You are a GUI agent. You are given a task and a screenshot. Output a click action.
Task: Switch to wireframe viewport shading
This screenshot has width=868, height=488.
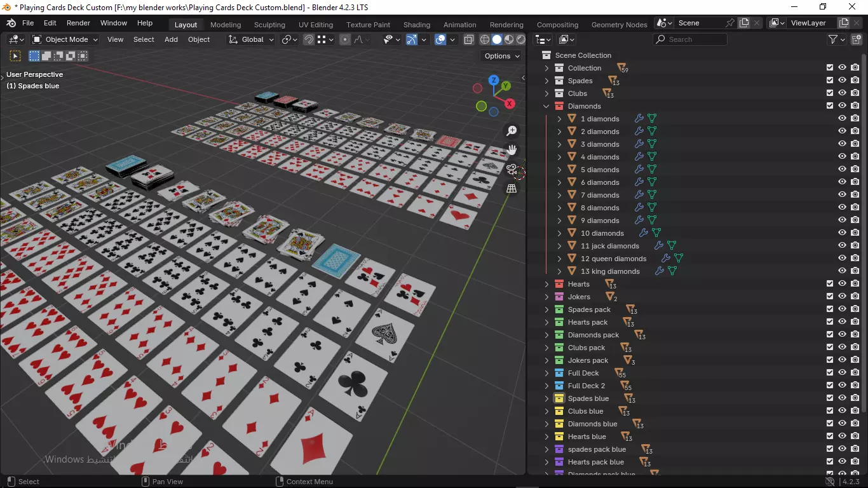485,39
